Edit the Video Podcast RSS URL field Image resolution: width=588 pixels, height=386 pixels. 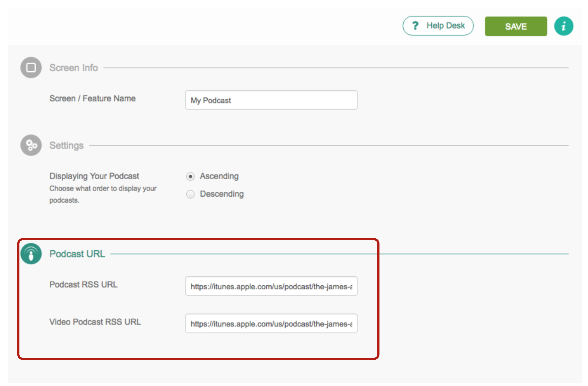(x=271, y=324)
